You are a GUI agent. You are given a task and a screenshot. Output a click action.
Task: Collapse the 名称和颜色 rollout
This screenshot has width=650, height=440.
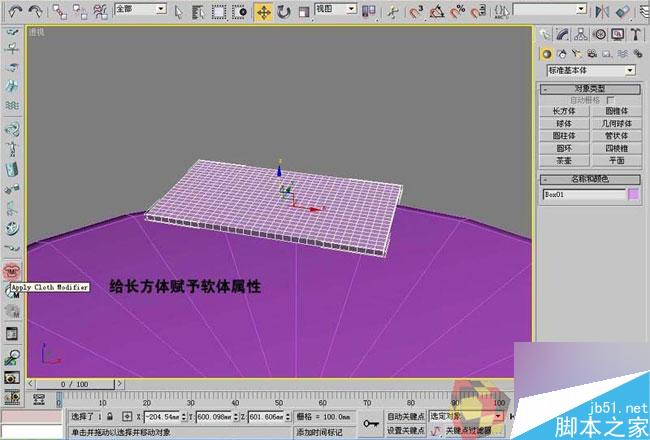point(590,179)
